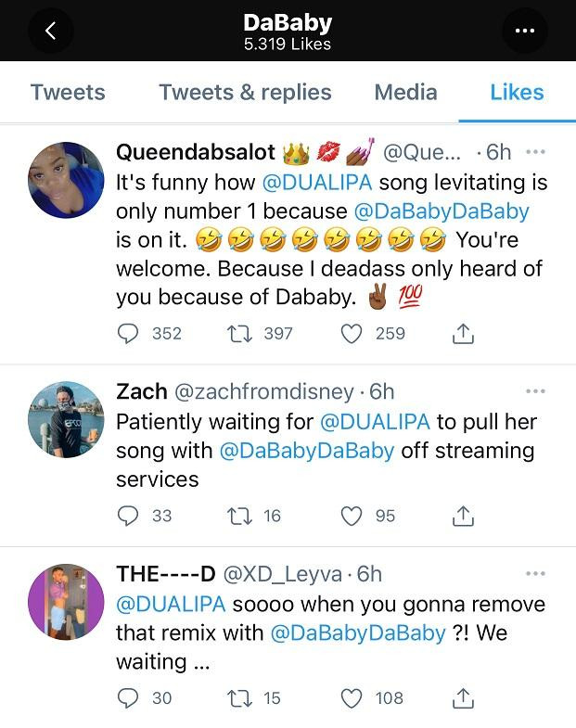Open more options on Queendabsalot's tweet
Image resolution: width=576 pixels, height=728 pixels.
click(x=535, y=152)
